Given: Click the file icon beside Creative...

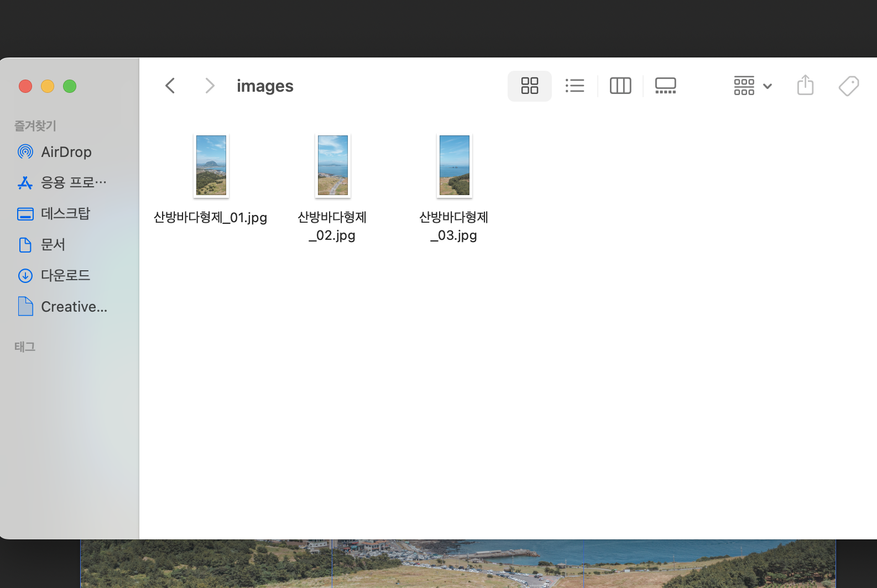Looking at the screenshot, I should coord(25,306).
